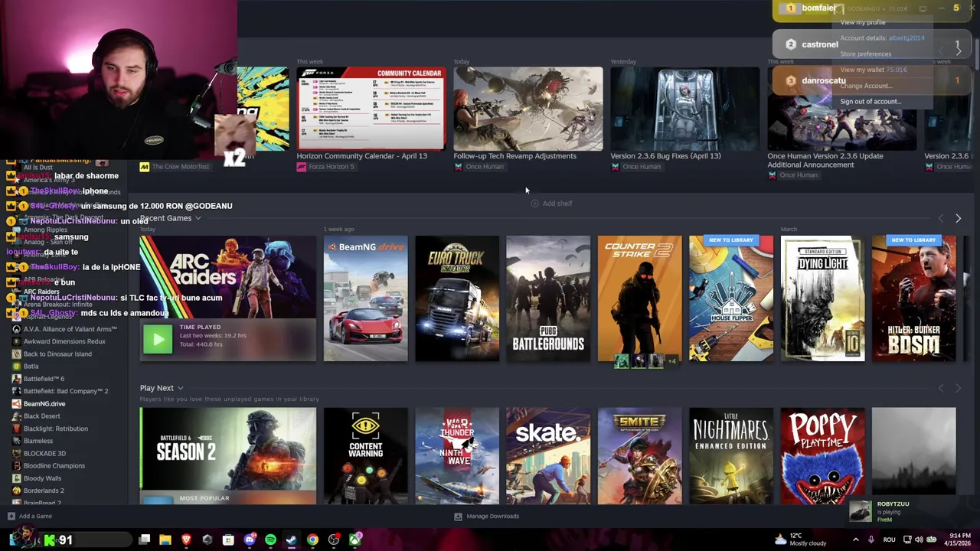Open the Poppy Playtime game cover

pyautogui.click(x=822, y=456)
